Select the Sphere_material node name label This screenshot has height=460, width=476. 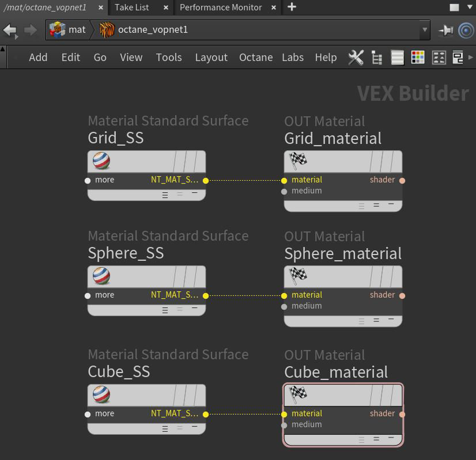coord(343,254)
